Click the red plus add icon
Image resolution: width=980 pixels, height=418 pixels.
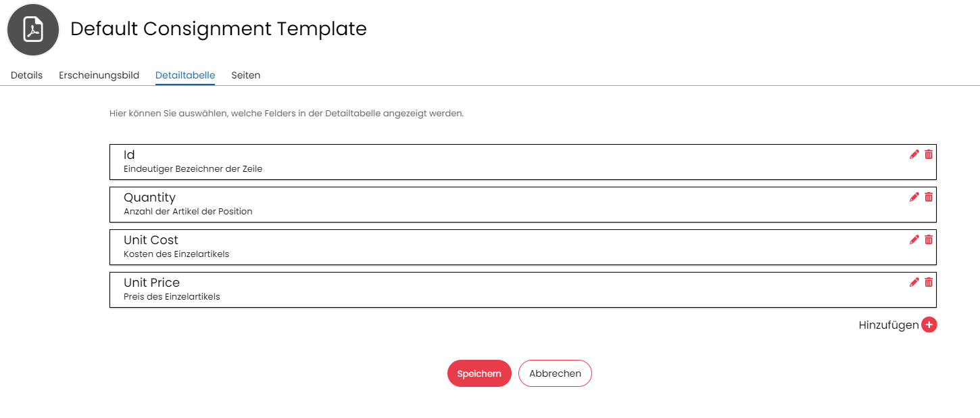pyautogui.click(x=929, y=325)
